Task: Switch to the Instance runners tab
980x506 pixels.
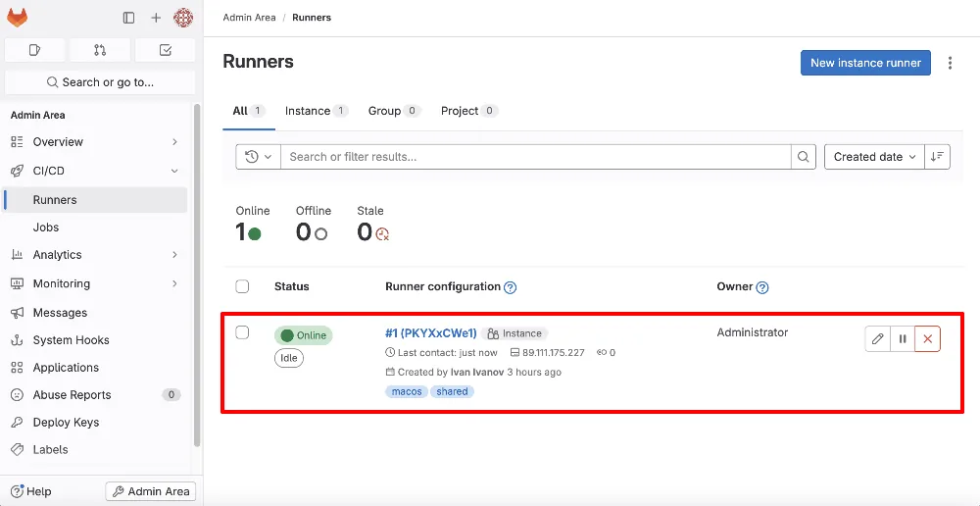Action: coord(316,112)
